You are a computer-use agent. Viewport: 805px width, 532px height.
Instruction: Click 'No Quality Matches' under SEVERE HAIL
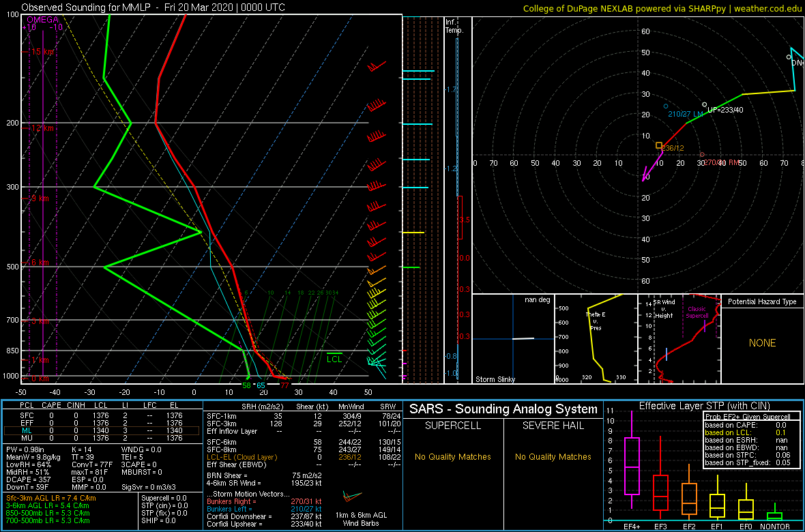(553, 457)
